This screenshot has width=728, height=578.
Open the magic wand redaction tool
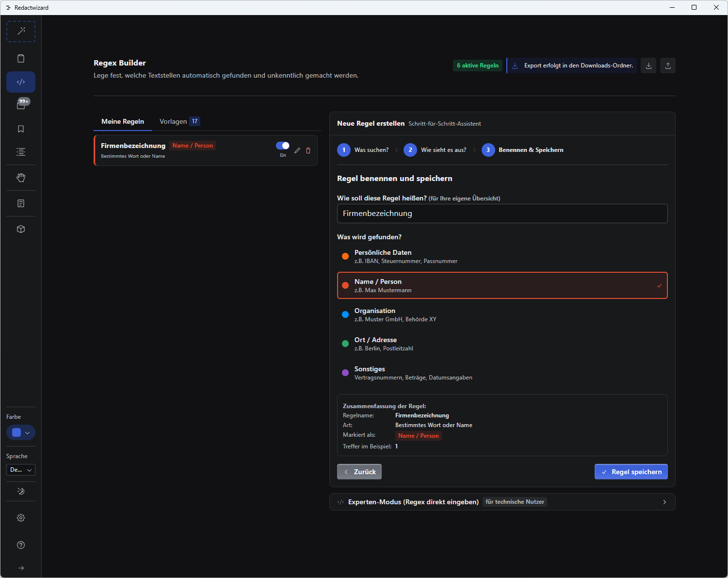(21, 32)
